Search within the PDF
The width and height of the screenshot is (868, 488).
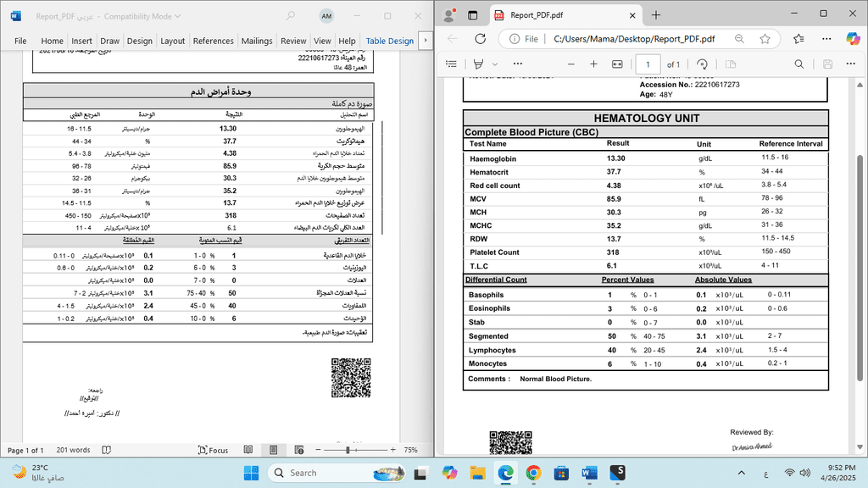pyautogui.click(x=798, y=64)
